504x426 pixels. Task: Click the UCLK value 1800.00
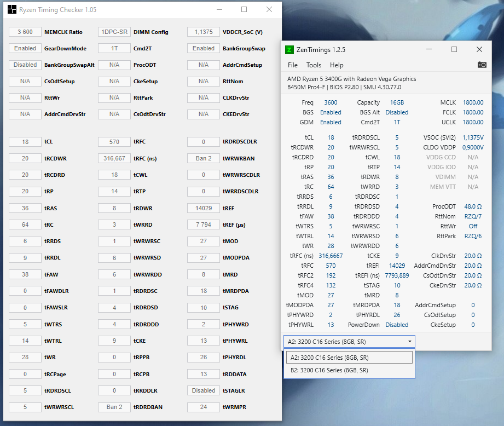coord(473,122)
